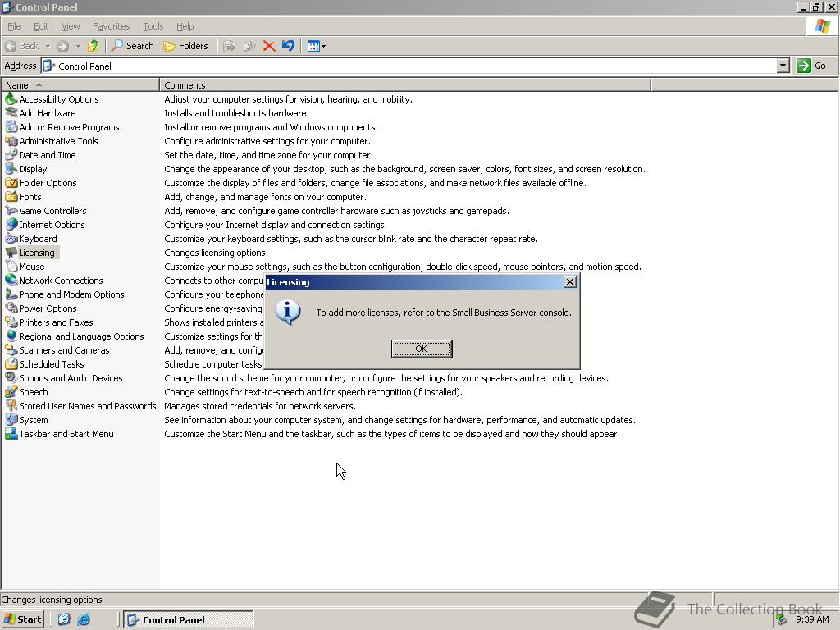Click the Copy To toolbar icon
Screen dimensions: 840x630
249,46
